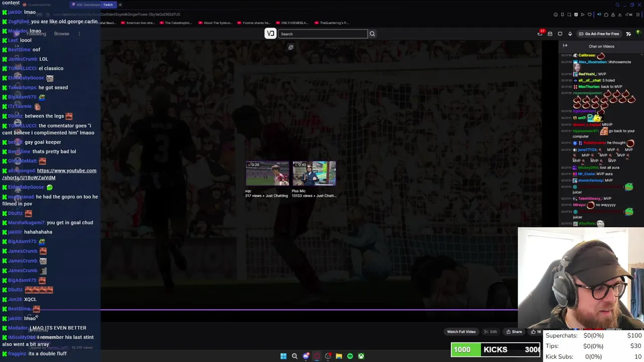Screen dimensions: 644x362
Task: Click the Watch Full Video button
Action: point(461,332)
